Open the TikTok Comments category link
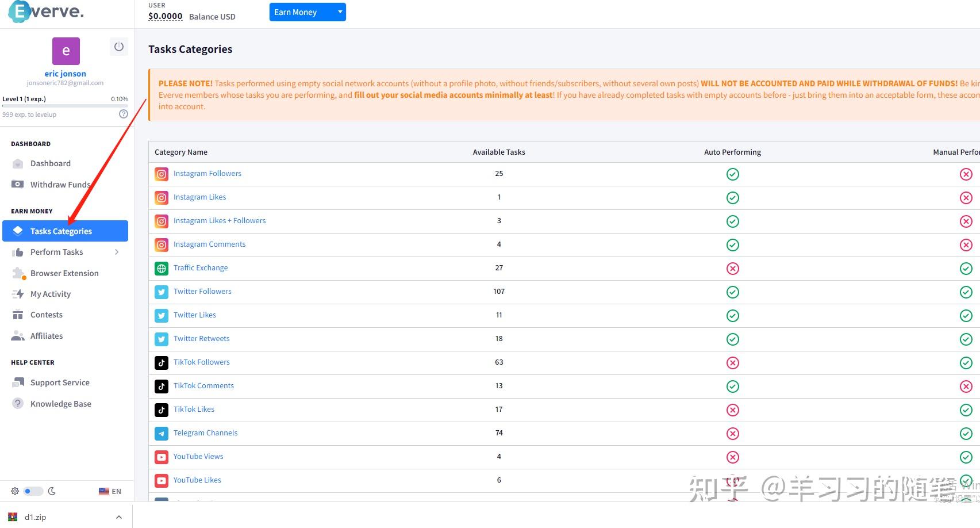Viewport: 980px width, 528px height. [203, 386]
